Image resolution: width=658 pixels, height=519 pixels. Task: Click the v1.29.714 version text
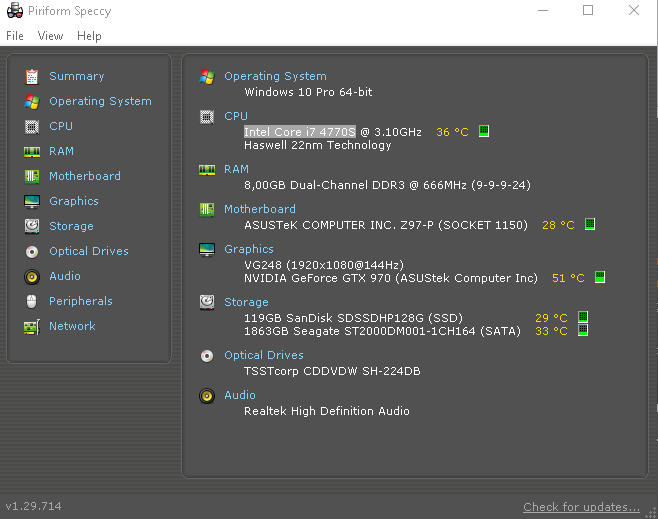click(34, 506)
